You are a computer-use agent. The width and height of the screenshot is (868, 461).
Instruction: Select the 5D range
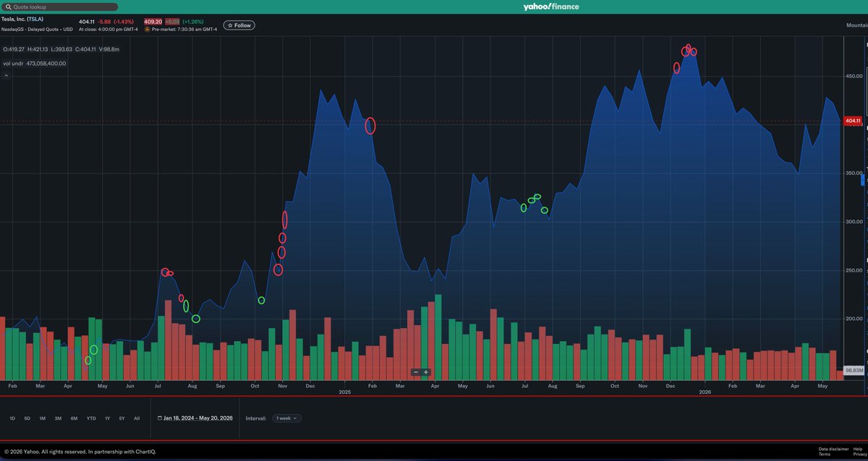click(27, 418)
